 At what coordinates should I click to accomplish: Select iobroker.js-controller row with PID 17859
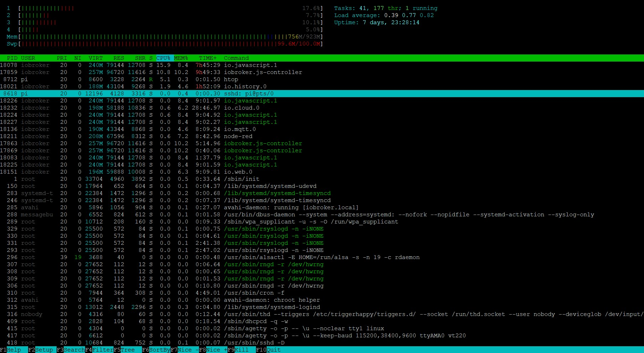(322, 72)
